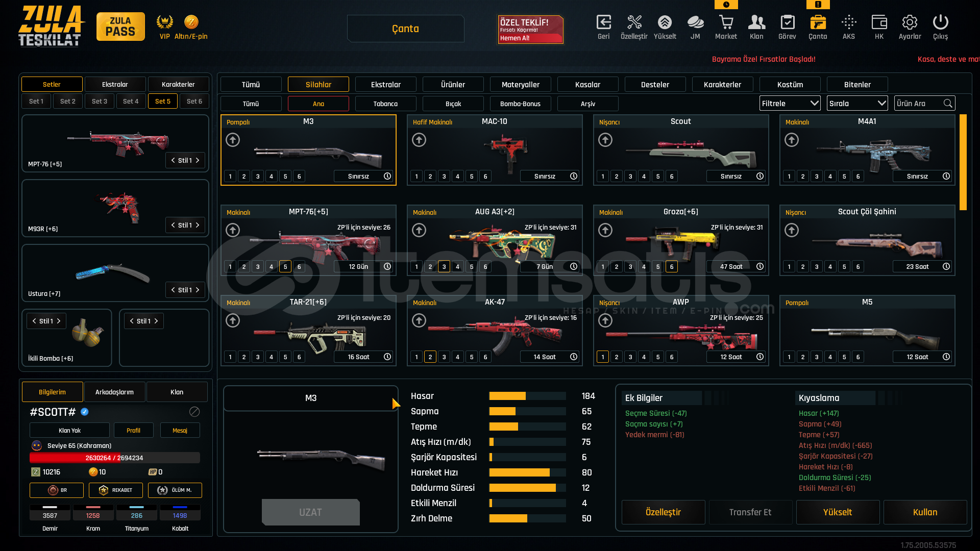This screenshot has height=551, width=980.
Task: Click the REKABET mode icon button
Action: pos(116,490)
